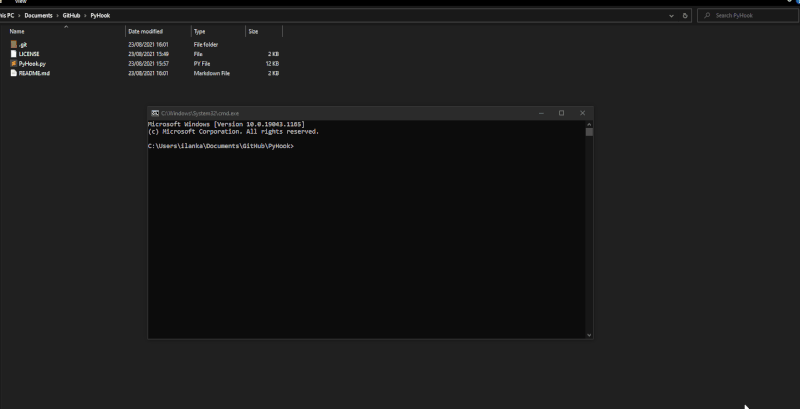This screenshot has width=800, height=409.
Task: Select the PyHook.py file icon
Action: [14, 63]
